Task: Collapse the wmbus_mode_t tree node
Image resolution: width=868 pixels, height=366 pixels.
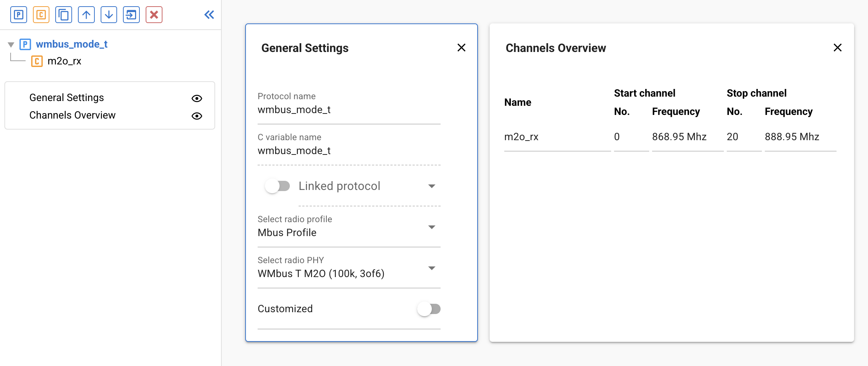Action: coord(11,45)
